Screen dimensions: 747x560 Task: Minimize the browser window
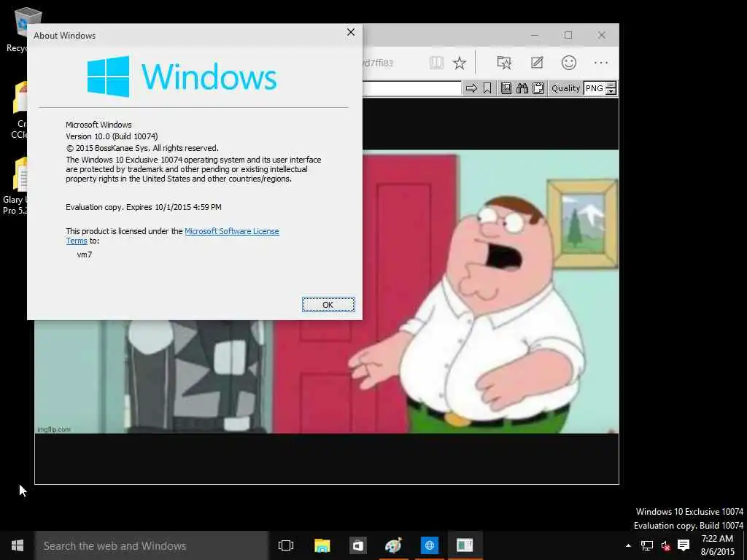pos(535,35)
